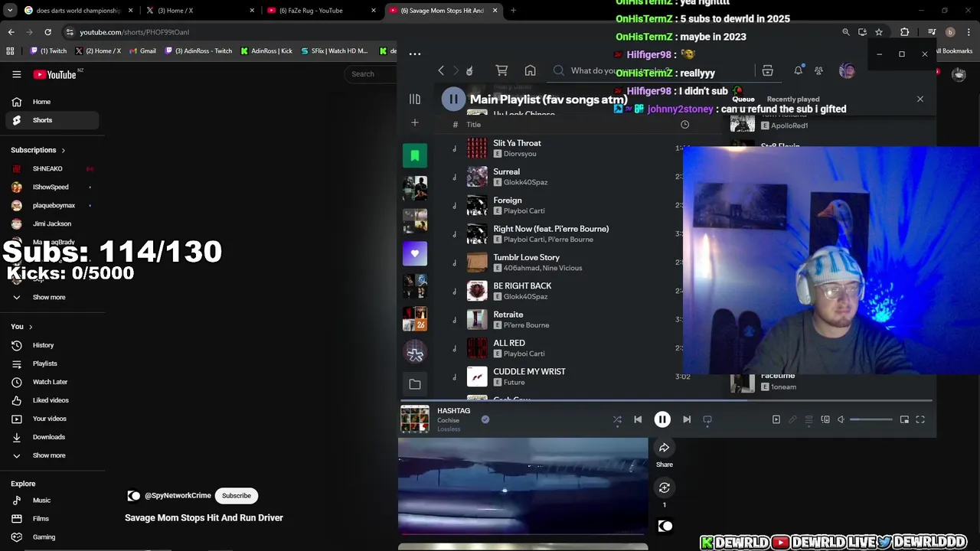Expand the Subscriptions section chevron
This screenshot has width=980, height=551.
click(x=63, y=151)
